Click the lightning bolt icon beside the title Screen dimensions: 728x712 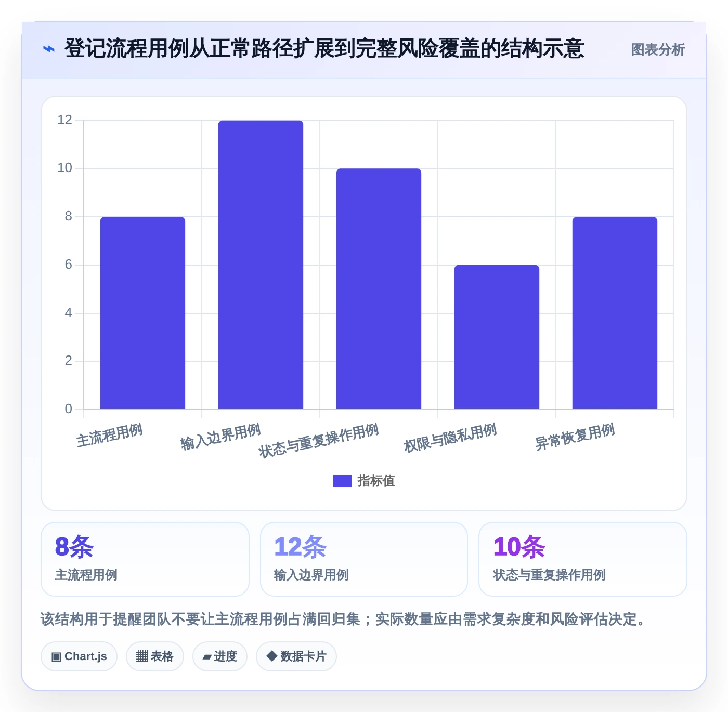point(48,49)
